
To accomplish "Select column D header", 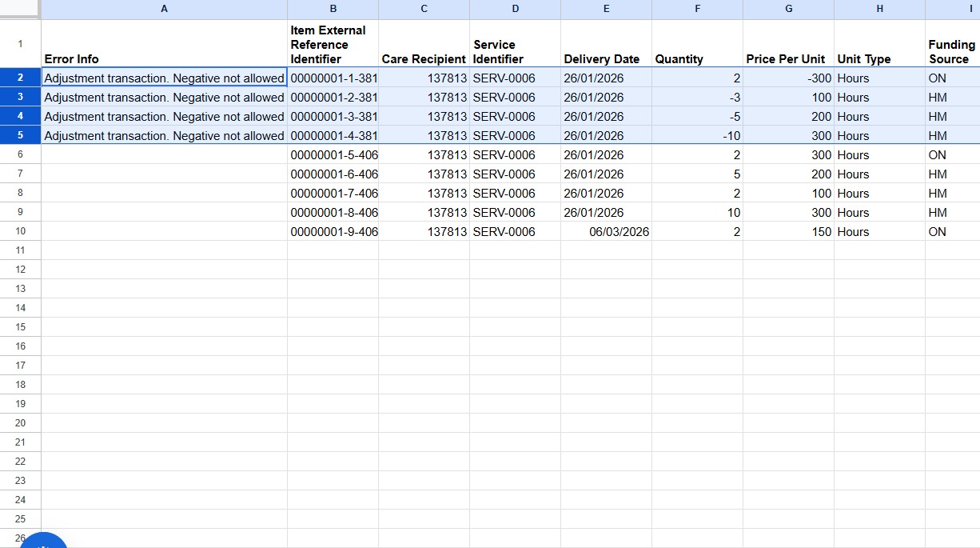I will 515,9.
